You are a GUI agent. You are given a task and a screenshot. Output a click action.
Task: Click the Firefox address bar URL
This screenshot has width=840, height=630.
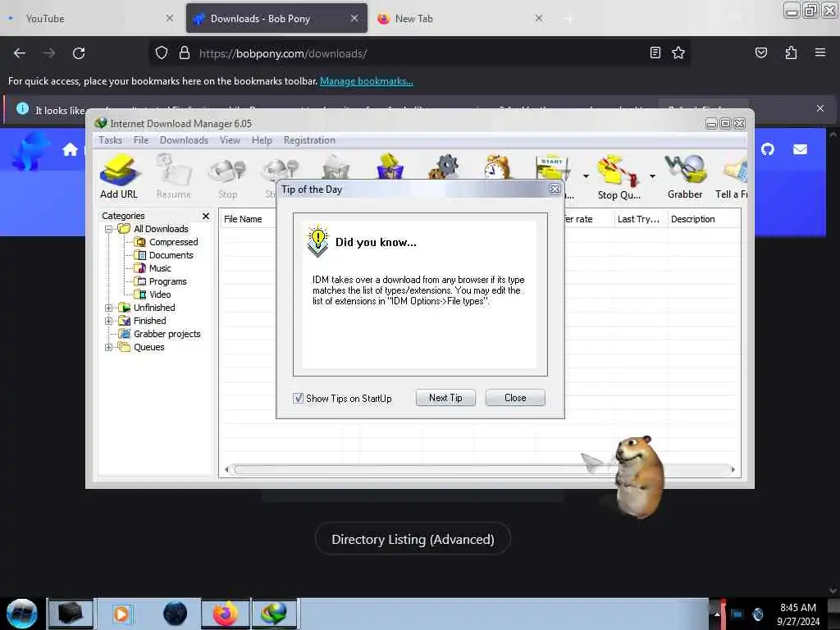click(x=283, y=53)
